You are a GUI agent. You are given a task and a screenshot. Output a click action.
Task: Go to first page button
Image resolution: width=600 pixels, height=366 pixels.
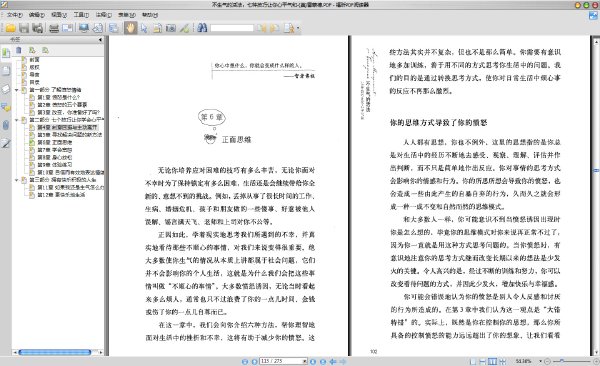point(245,361)
